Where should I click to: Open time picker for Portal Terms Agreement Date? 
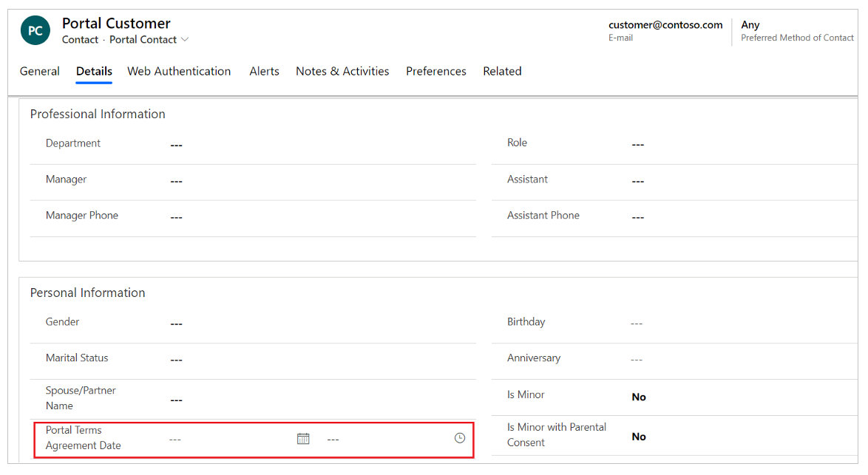pos(460,438)
